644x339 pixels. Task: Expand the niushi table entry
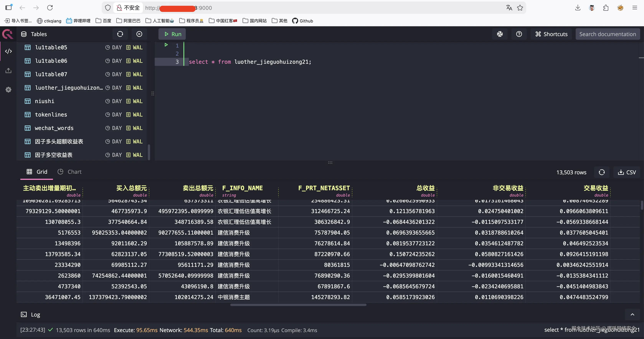click(x=45, y=101)
